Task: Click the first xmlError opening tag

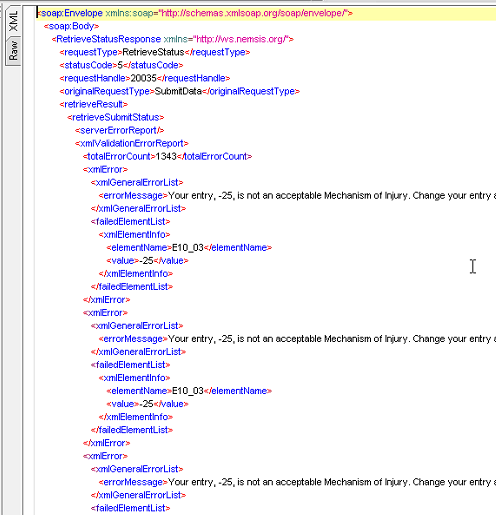Action: point(105,169)
